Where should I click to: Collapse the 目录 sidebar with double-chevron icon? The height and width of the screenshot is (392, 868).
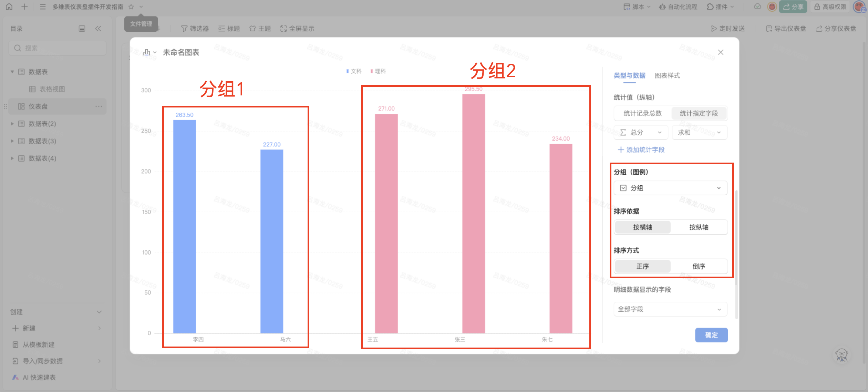pos(98,29)
